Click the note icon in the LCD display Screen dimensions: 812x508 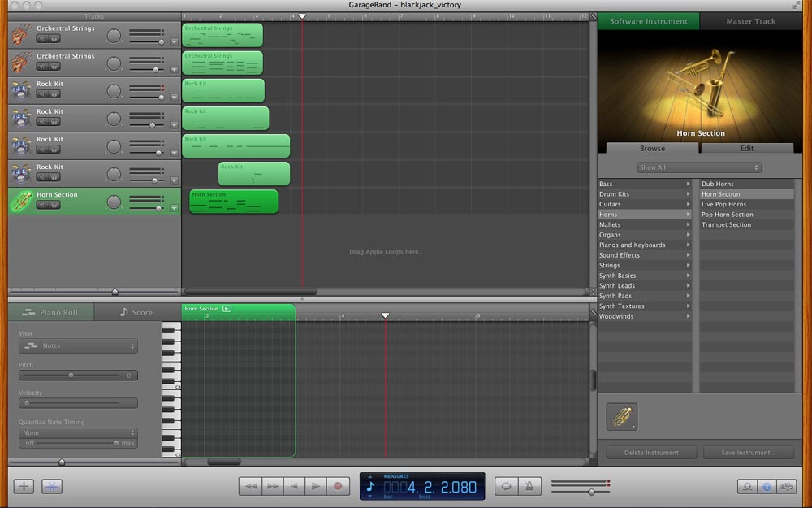(x=370, y=486)
